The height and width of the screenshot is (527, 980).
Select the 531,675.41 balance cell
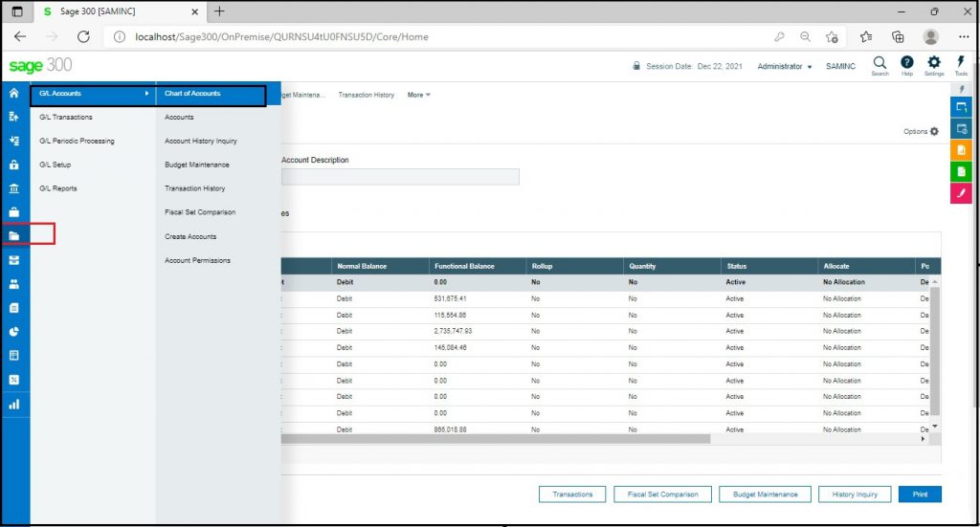450,298
